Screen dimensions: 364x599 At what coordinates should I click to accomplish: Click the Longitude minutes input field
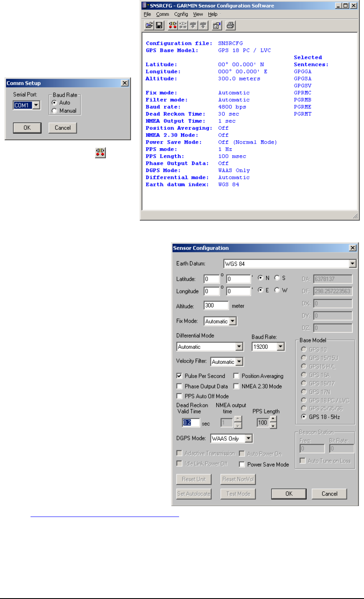click(238, 291)
